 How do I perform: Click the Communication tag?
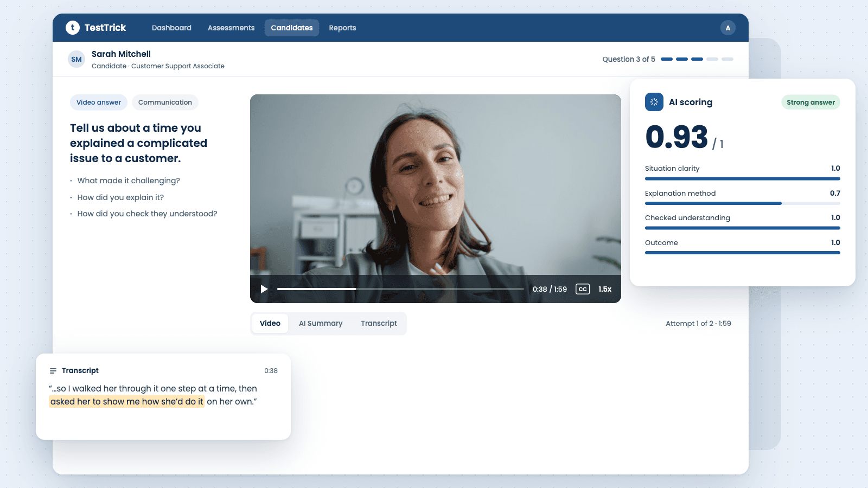(x=165, y=102)
